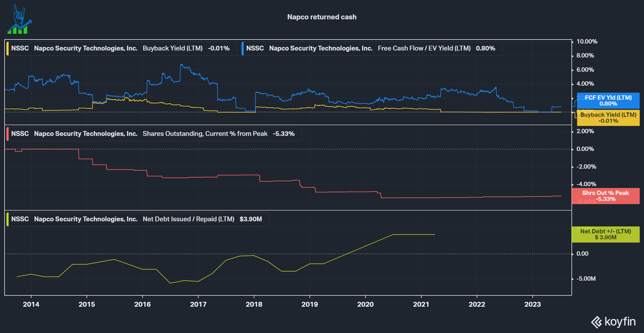Click the 2020 x-axis label
Viewport: 644px width, 333px height.
pyautogui.click(x=365, y=304)
